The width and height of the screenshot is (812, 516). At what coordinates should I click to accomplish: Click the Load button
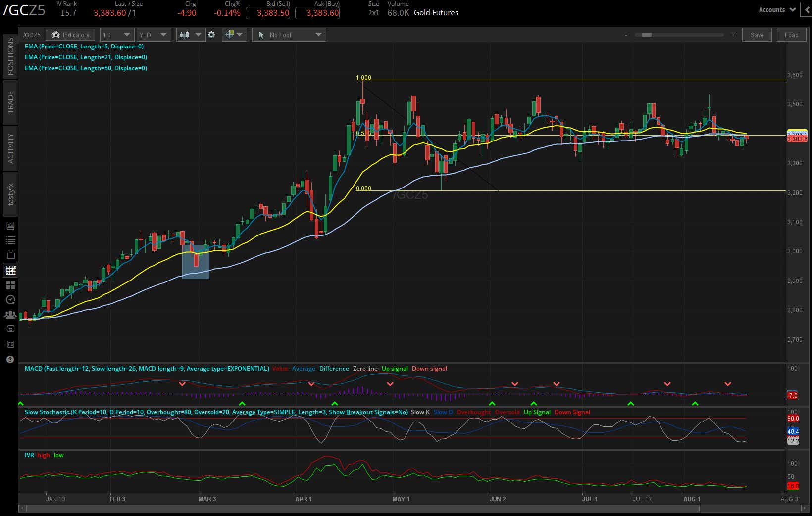791,35
